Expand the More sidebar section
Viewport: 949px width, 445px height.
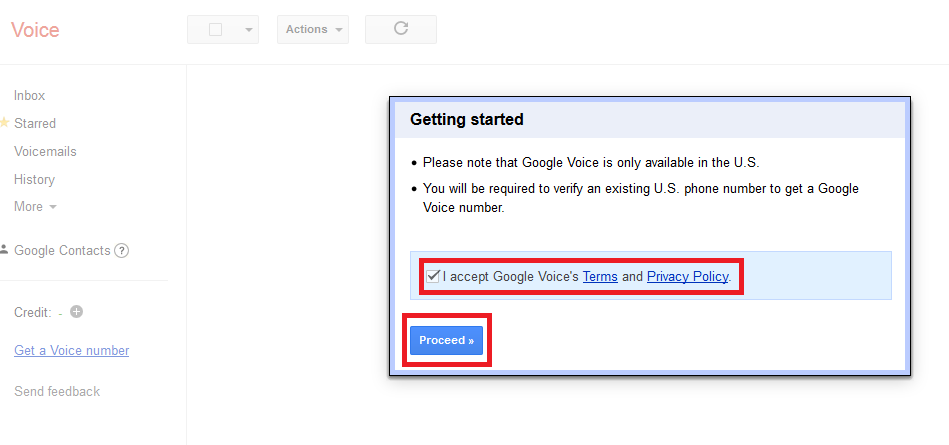tap(35, 207)
